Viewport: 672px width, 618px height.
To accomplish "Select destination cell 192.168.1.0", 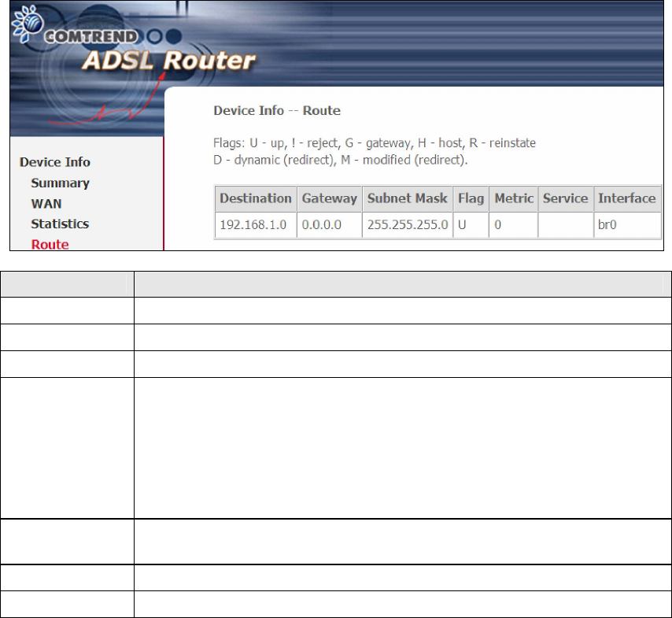I will (256, 224).
